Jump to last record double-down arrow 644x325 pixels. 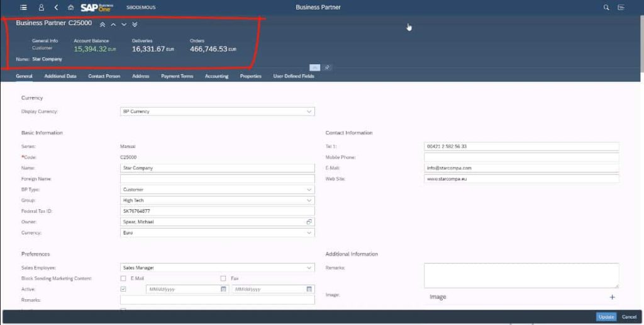[135, 25]
